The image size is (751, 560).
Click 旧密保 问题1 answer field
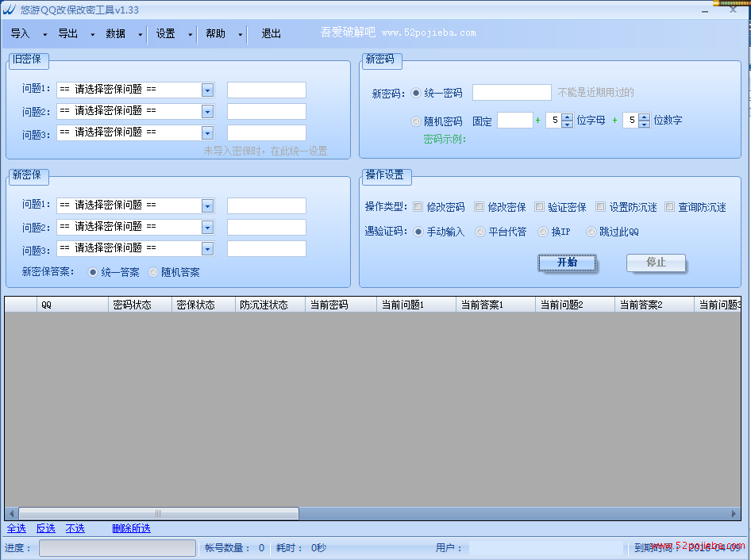266,90
